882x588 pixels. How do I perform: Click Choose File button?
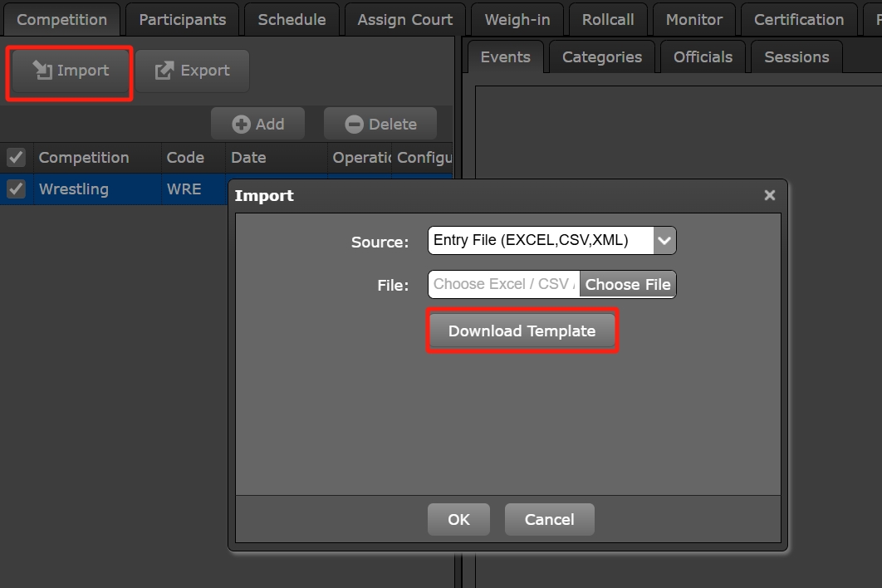627,284
